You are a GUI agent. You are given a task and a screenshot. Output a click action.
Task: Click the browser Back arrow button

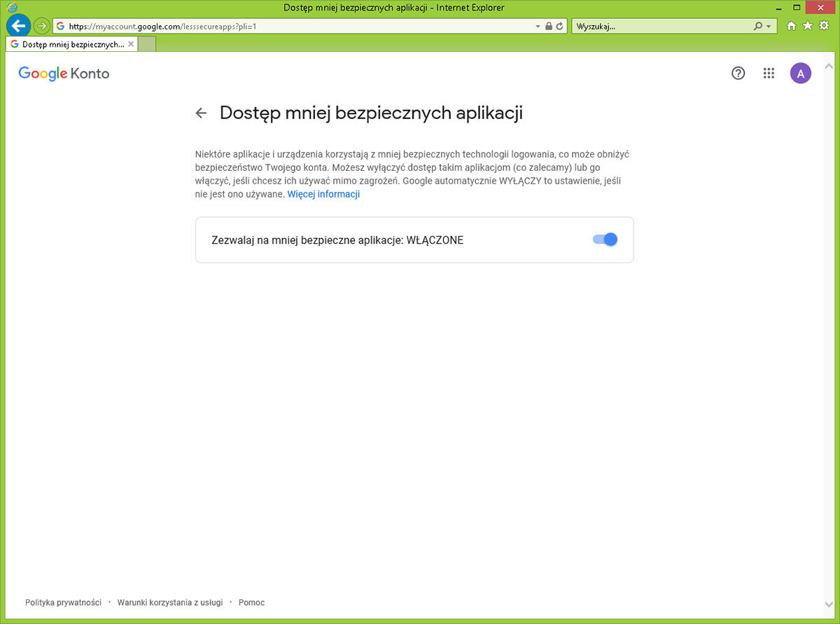coord(19,26)
